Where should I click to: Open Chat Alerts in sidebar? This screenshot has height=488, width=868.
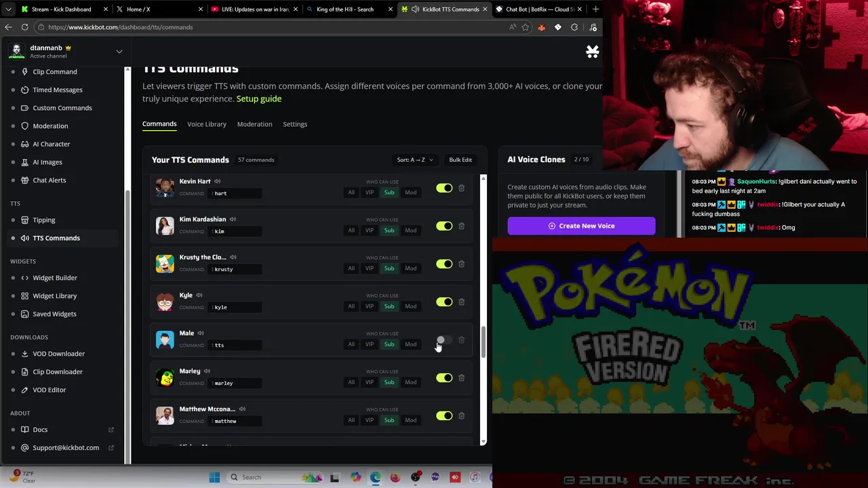point(50,180)
